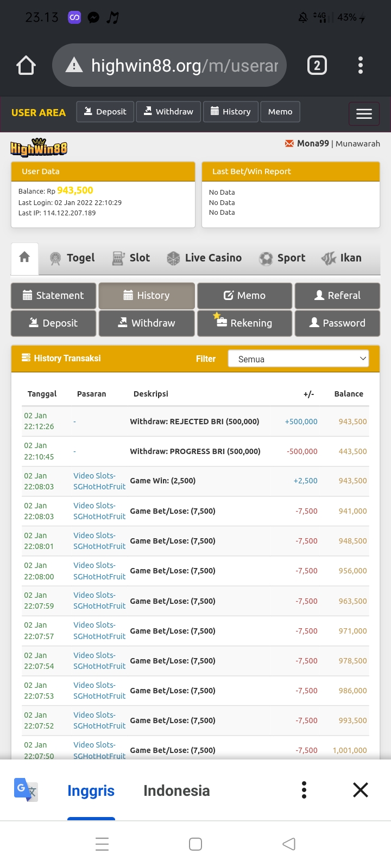Tap the browser address bar URL
Image resolution: width=391 pixels, height=868 pixels.
point(185,66)
